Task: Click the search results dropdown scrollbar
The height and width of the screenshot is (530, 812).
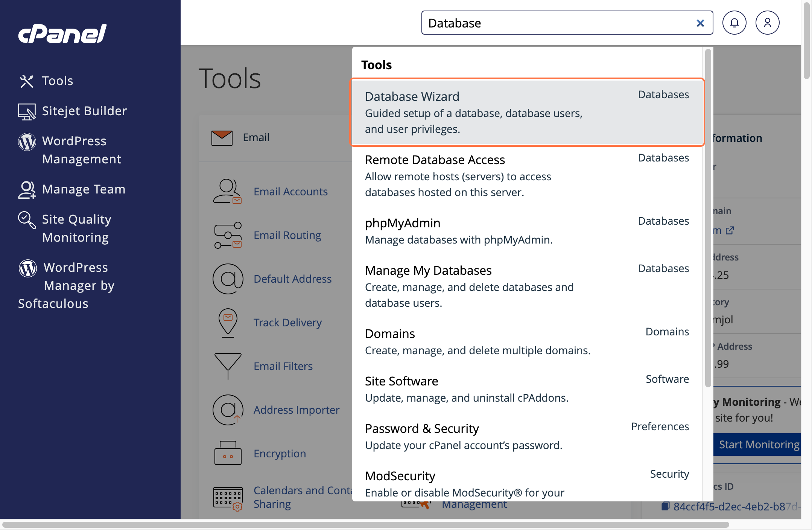Action: tap(708, 218)
